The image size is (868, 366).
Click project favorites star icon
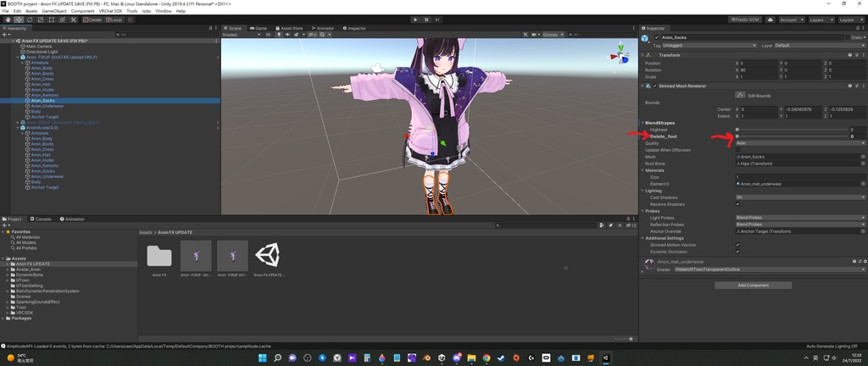click(618, 225)
